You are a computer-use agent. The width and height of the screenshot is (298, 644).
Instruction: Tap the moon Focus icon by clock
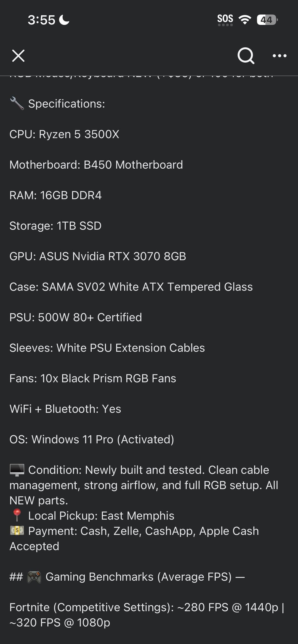tap(64, 20)
